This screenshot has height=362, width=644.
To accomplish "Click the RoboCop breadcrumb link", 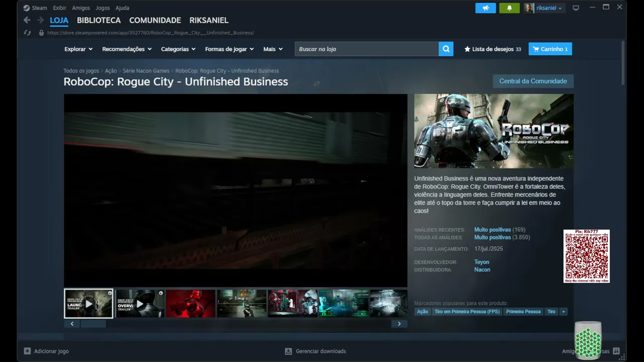I will pos(227,71).
